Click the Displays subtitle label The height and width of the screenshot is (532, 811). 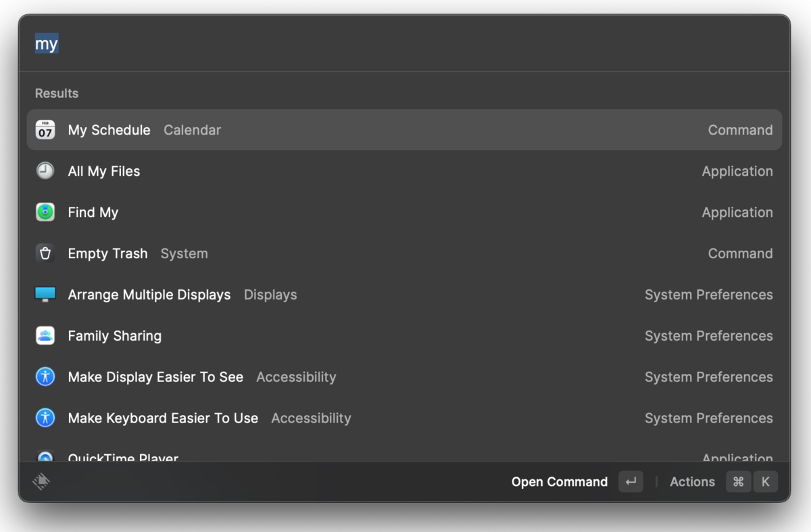pyautogui.click(x=270, y=295)
